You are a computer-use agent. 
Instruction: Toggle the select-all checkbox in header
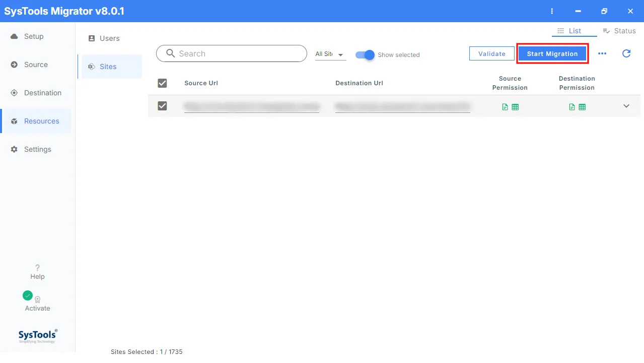pos(162,83)
